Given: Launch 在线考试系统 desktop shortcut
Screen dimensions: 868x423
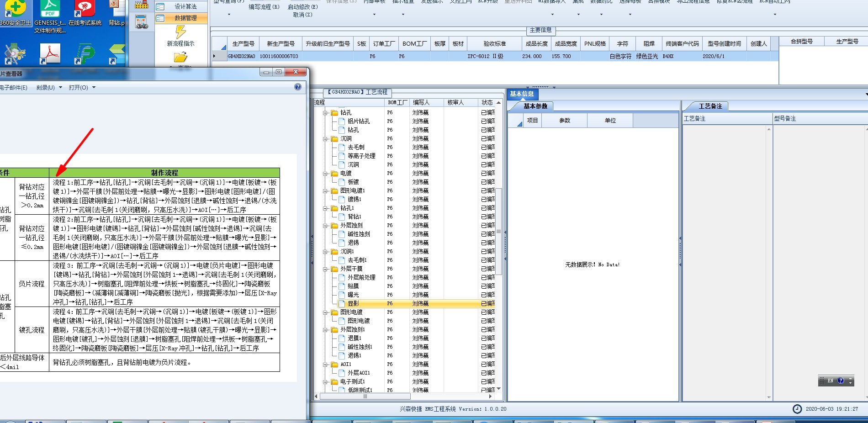Looking at the screenshot, I should coord(85,13).
